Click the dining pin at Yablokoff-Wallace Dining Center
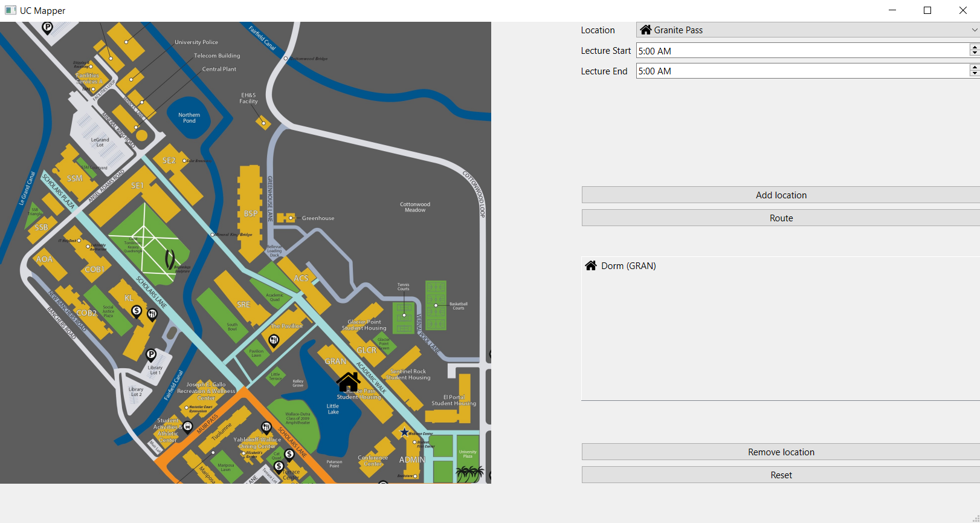980x523 pixels. click(266, 427)
